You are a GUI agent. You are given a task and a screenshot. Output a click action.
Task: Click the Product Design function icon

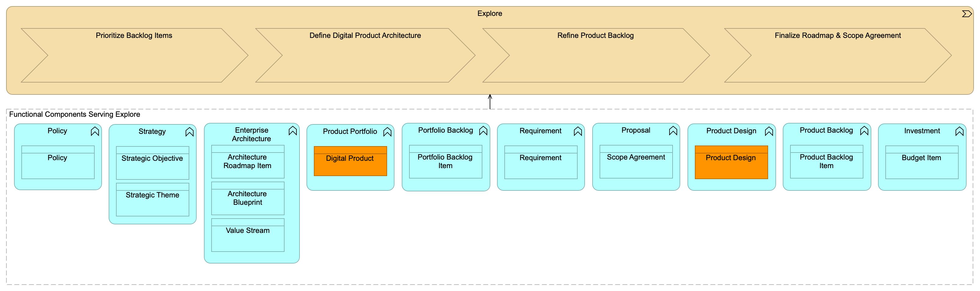769,131
